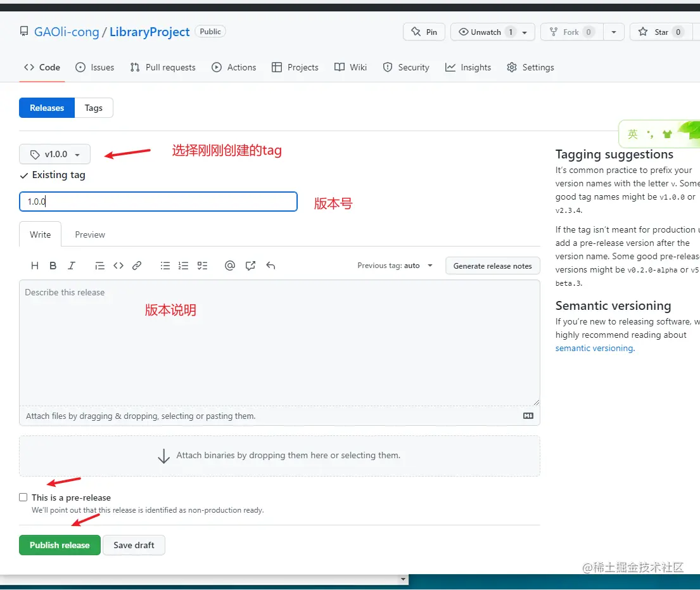The width and height of the screenshot is (700, 590).
Task: Select the Releases button
Action: pyautogui.click(x=47, y=108)
